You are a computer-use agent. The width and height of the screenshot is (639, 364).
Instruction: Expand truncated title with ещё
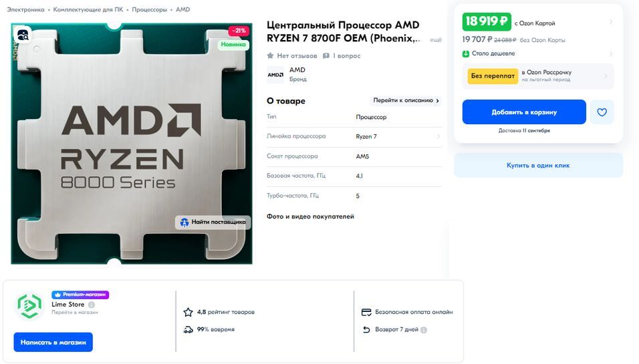coord(435,41)
